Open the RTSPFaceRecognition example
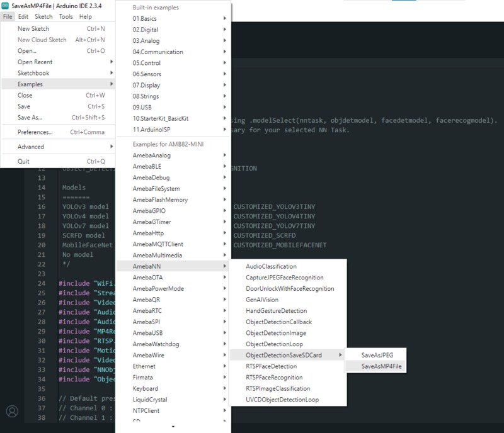504x433 pixels. [288, 378]
